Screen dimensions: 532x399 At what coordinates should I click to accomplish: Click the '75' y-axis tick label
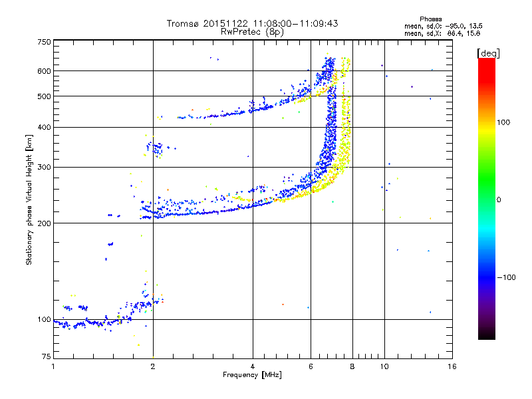coord(47,356)
